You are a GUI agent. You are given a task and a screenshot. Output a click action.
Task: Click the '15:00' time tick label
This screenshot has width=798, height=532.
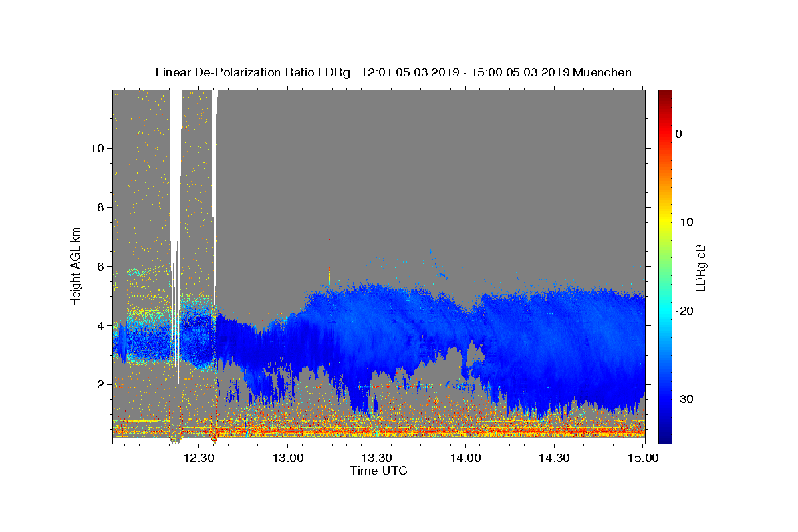[643, 458]
